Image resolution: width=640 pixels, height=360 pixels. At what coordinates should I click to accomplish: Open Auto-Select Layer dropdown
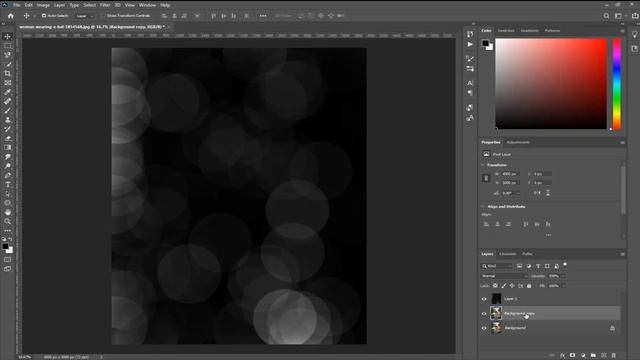[85, 16]
